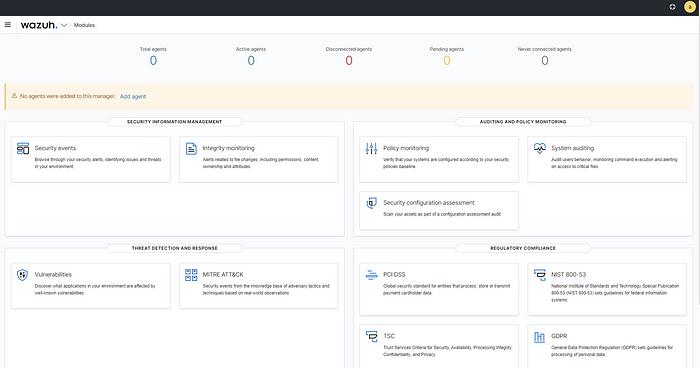Open the TSC module
Viewport: 700px width, 368px height.
(439, 347)
